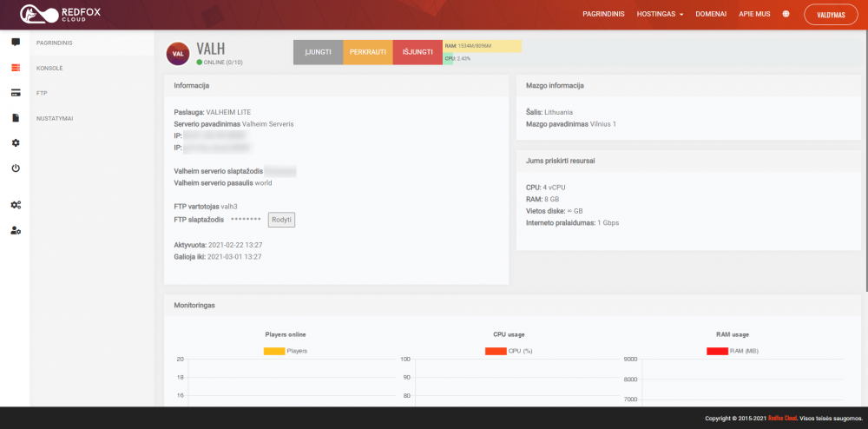Screen dimensions: 868x429
Task: Click the country value Lithuania
Action: tap(558, 112)
